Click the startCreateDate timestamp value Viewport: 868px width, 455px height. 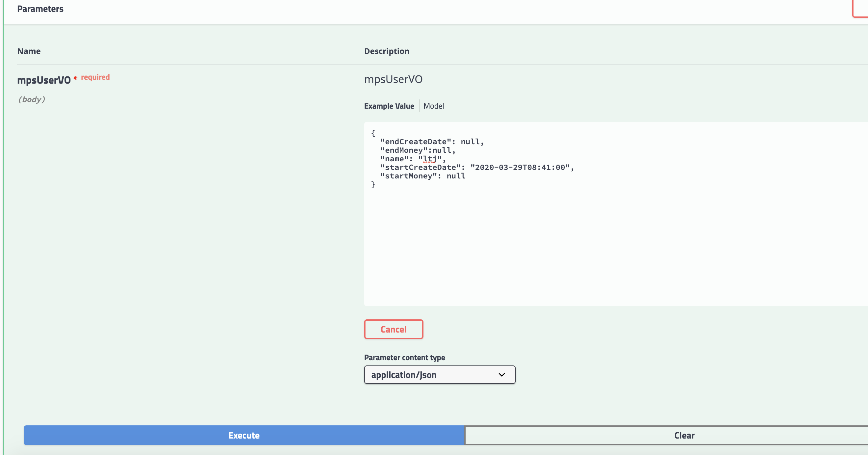pos(520,167)
